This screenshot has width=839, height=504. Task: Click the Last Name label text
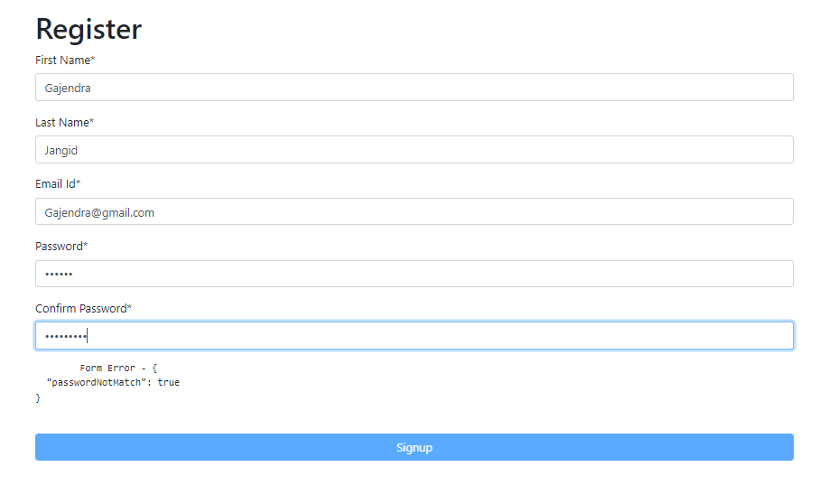61,123
